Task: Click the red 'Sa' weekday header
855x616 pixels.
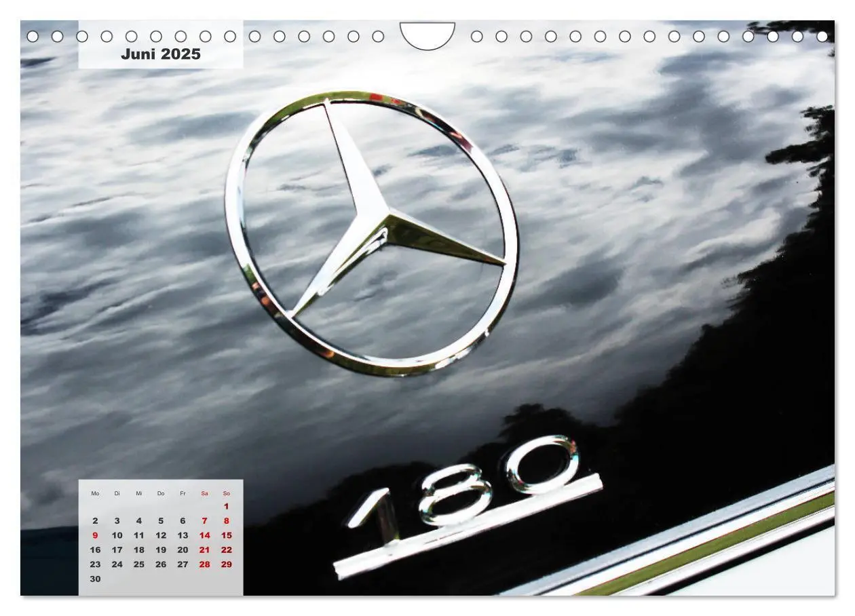Action: click(204, 493)
